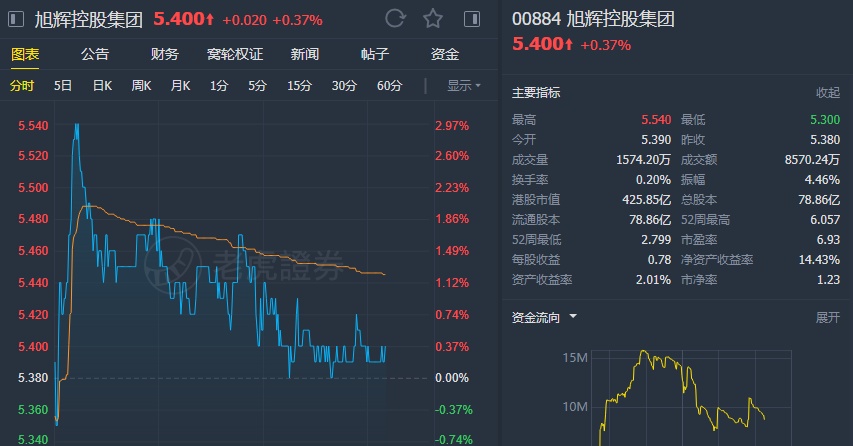The height and width of the screenshot is (446, 853).
Task: Select the 15分 interval
Action: pyautogui.click(x=300, y=86)
